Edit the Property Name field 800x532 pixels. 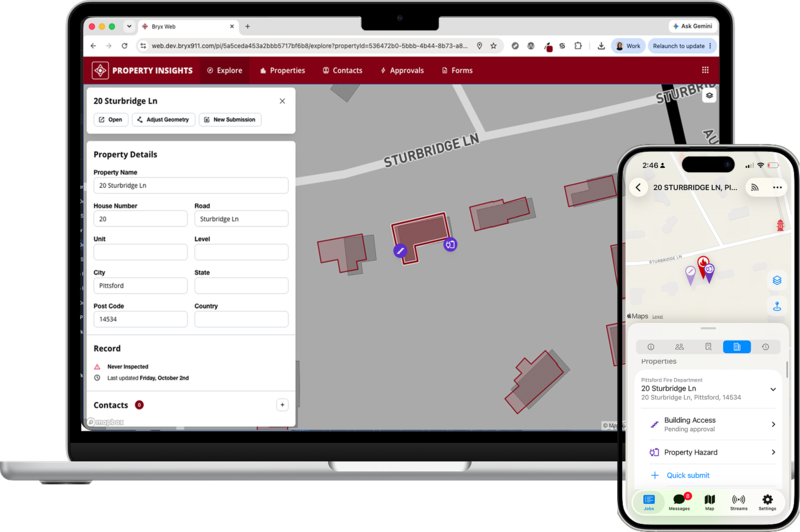point(191,186)
